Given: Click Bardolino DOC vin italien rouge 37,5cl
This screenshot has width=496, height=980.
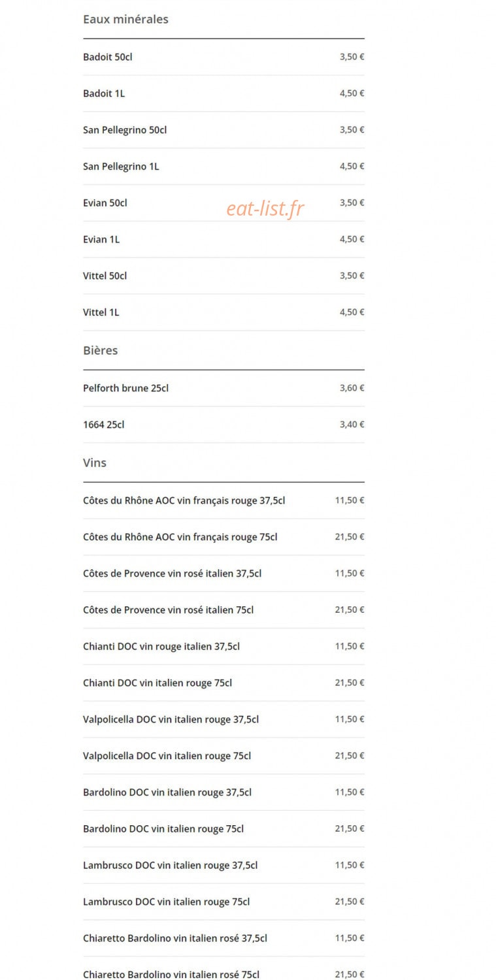Looking at the screenshot, I should (223, 792).
